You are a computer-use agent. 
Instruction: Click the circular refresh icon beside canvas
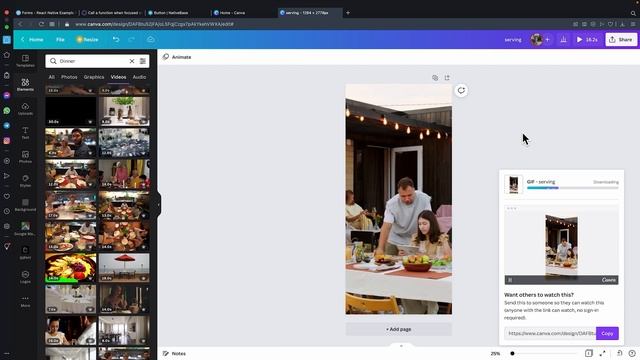pos(461,91)
